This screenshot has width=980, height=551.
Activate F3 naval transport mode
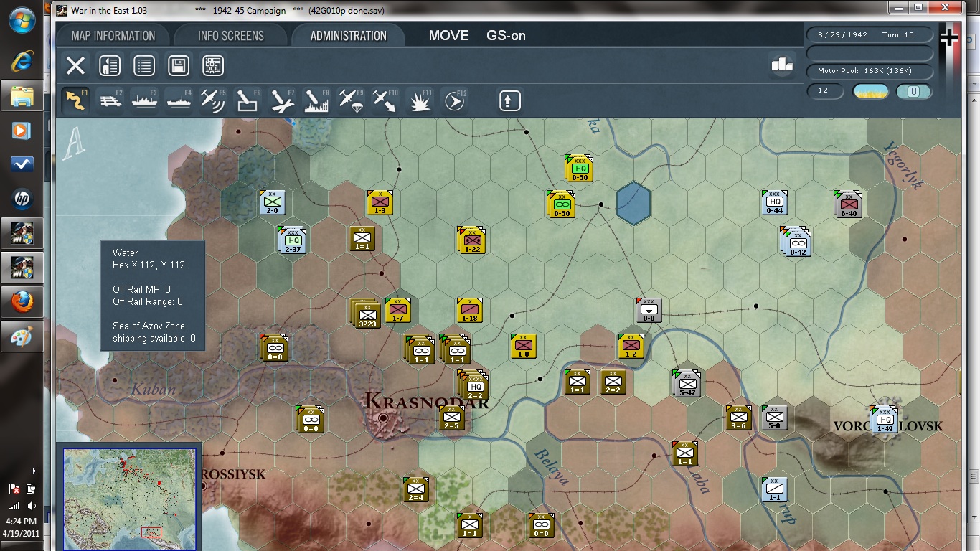tap(145, 100)
